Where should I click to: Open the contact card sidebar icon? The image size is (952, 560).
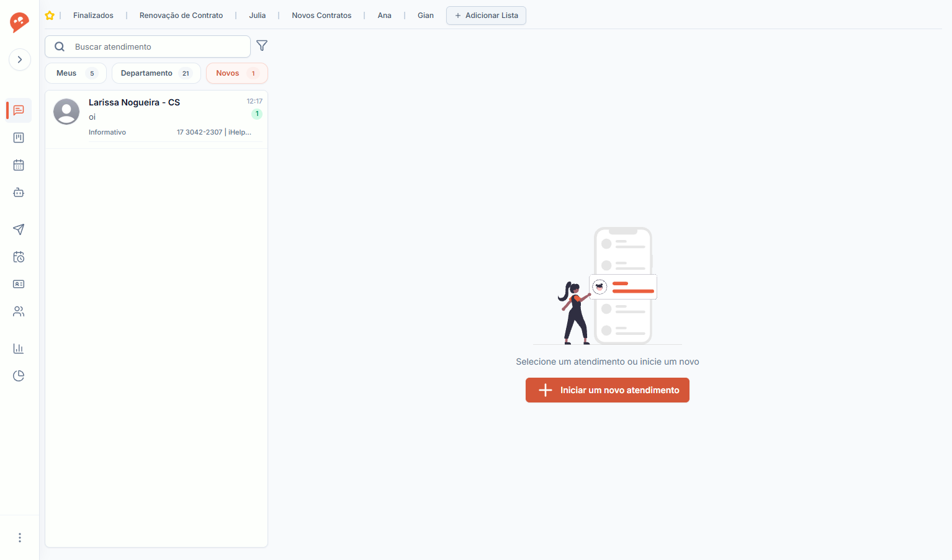click(x=19, y=284)
